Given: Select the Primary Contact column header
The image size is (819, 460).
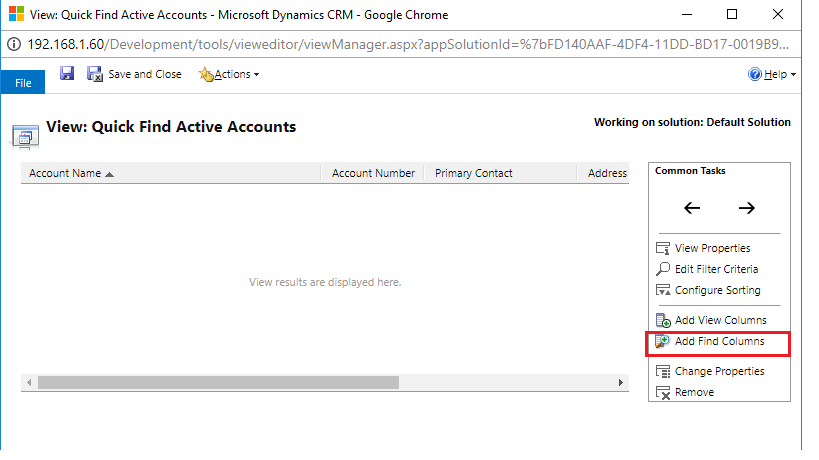Looking at the screenshot, I should point(474,173).
